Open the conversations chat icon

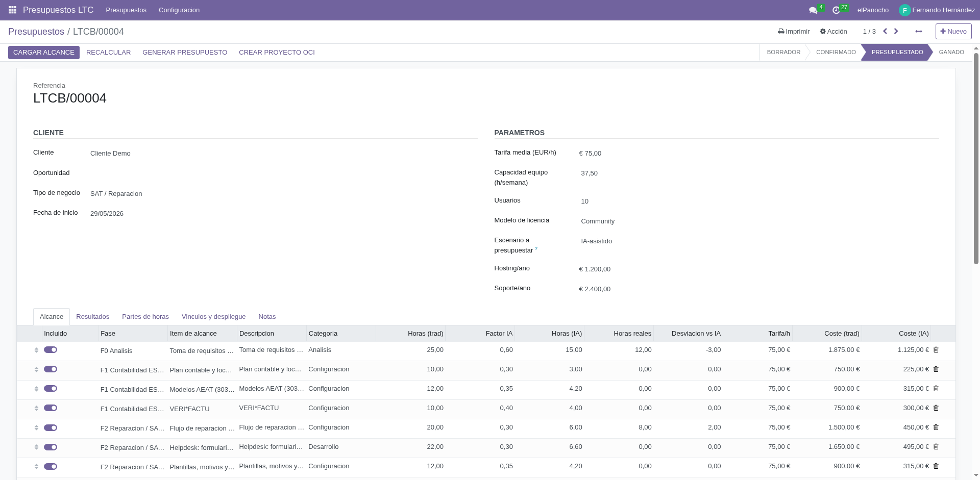point(813,10)
